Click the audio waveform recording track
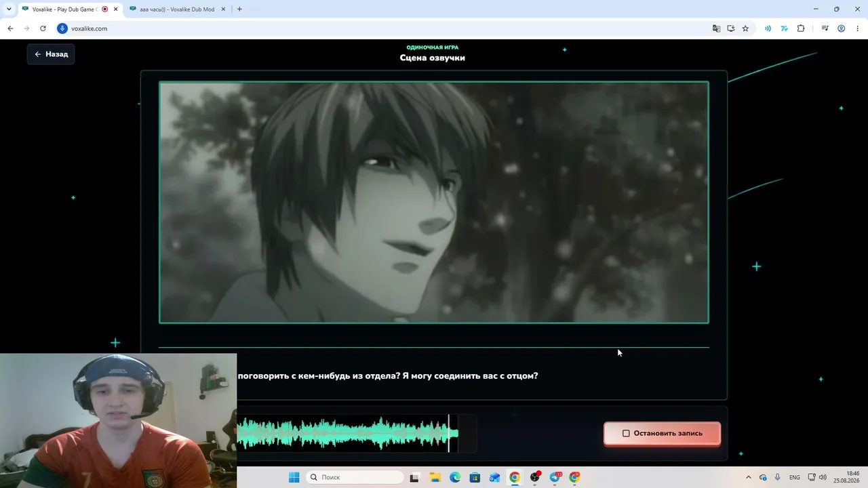Image resolution: width=868 pixels, height=488 pixels. click(356, 433)
